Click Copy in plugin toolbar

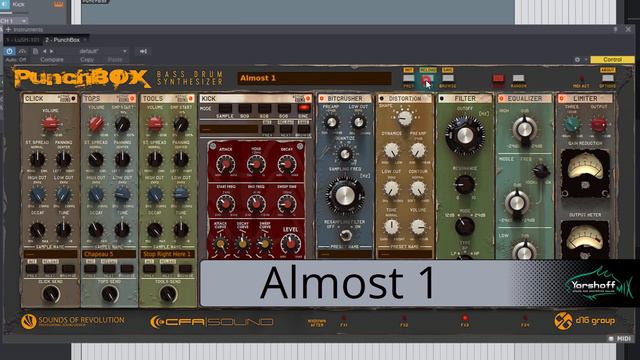click(x=87, y=60)
